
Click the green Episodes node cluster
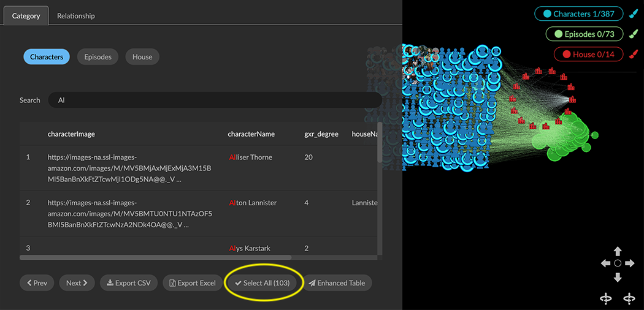(x=565, y=137)
